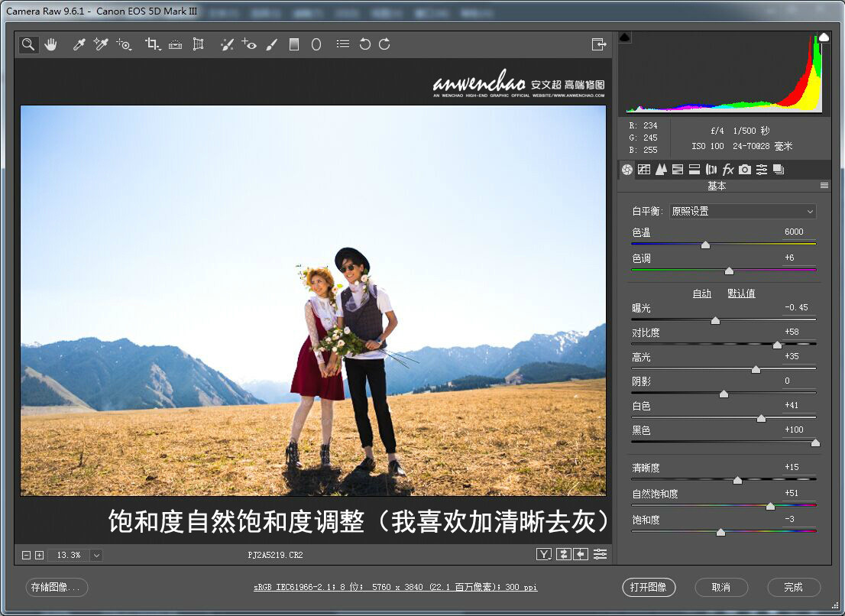Viewport: 845px width, 616px height.
Task: Click the 黑色 blacks slider handle
Action: 815,443
